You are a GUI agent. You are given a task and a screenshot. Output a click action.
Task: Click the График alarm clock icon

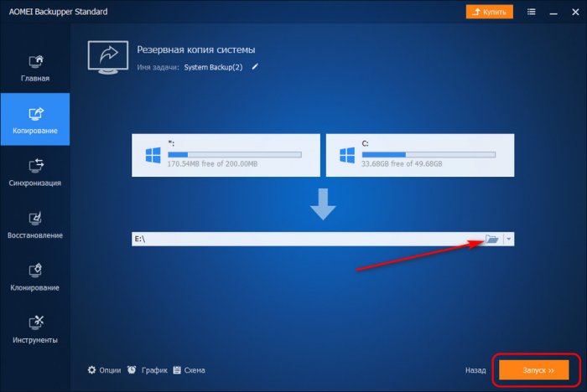tap(132, 370)
